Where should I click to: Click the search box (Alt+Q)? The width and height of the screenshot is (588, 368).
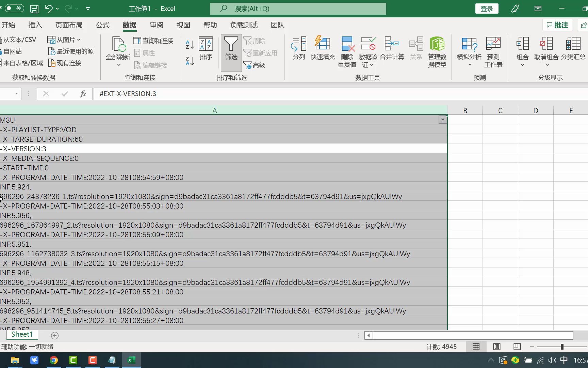[x=298, y=9]
